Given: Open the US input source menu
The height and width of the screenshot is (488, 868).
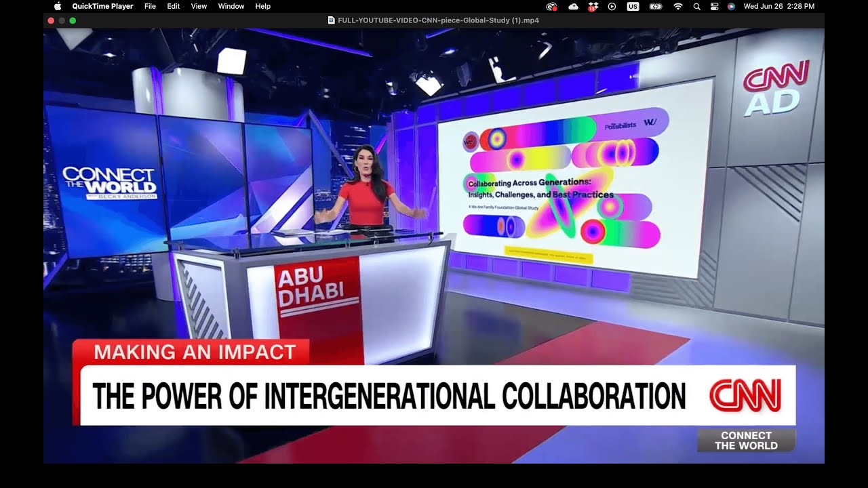Looking at the screenshot, I should [633, 6].
